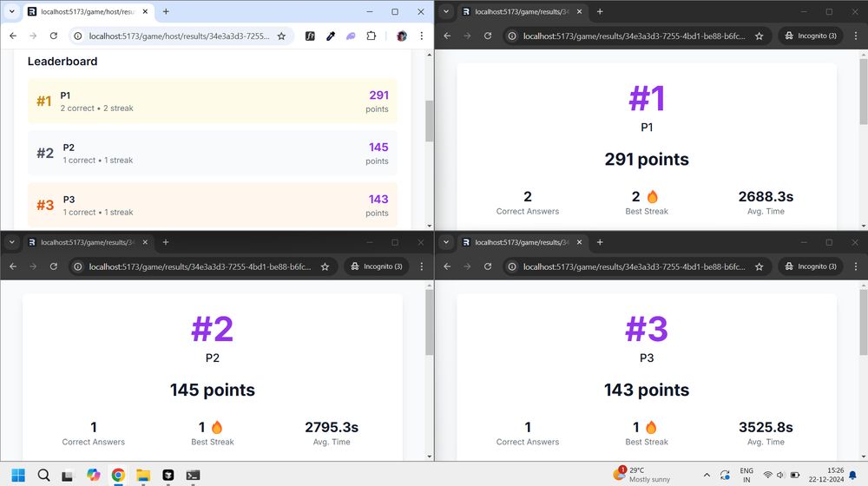Open weather widget showing 29°C
The height and width of the screenshot is (486, 868).
(x=641, y=475)
